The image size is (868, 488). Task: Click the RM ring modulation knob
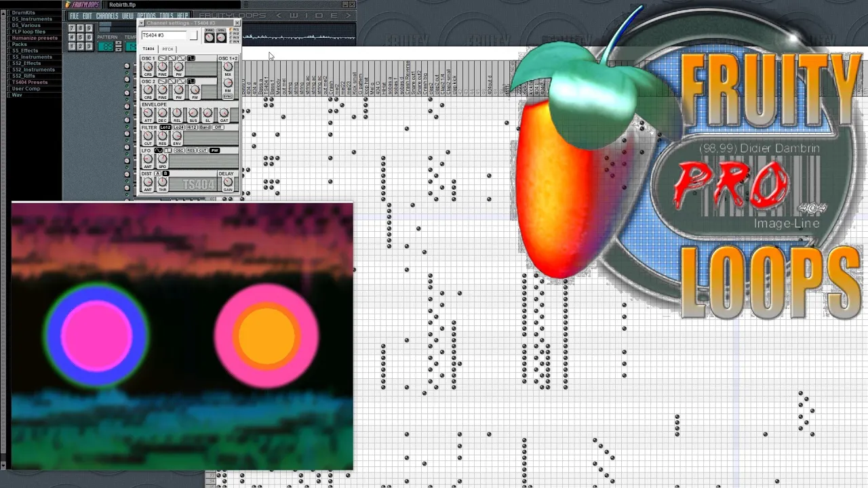[228, 83]
